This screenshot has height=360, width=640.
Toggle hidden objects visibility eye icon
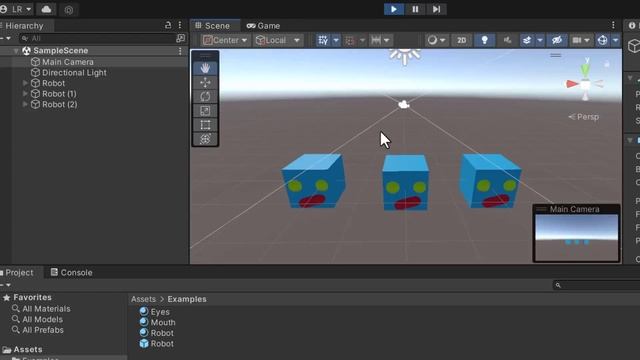(x=557, y=40)
